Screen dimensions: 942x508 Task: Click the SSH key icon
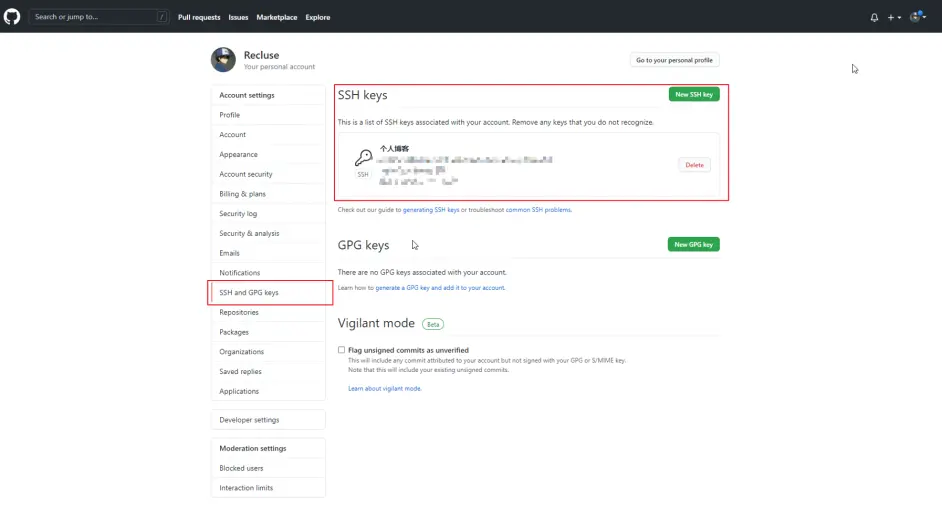coord(363,158)
